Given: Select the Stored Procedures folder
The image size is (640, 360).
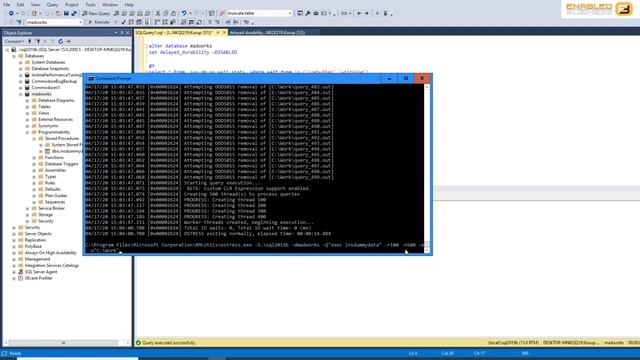Looking at the screenshot, I should click(x=62, y=138).
